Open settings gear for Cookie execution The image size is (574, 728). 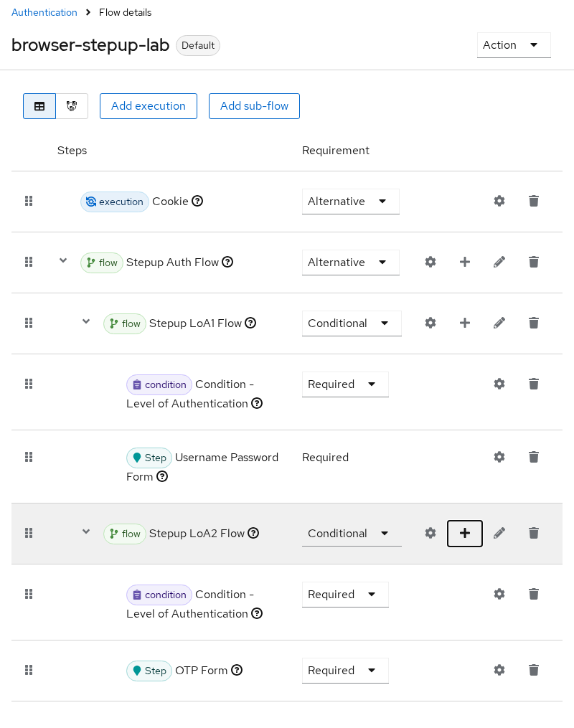499,201
